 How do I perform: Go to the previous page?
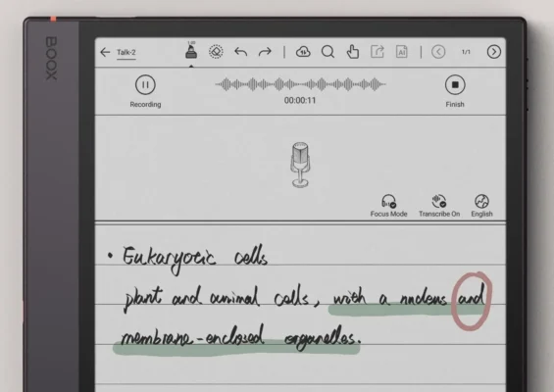click(x=438, y=52)
